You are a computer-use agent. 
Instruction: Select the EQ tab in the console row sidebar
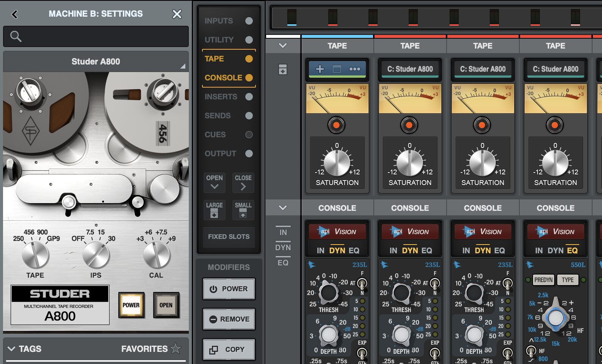[283, 263]
